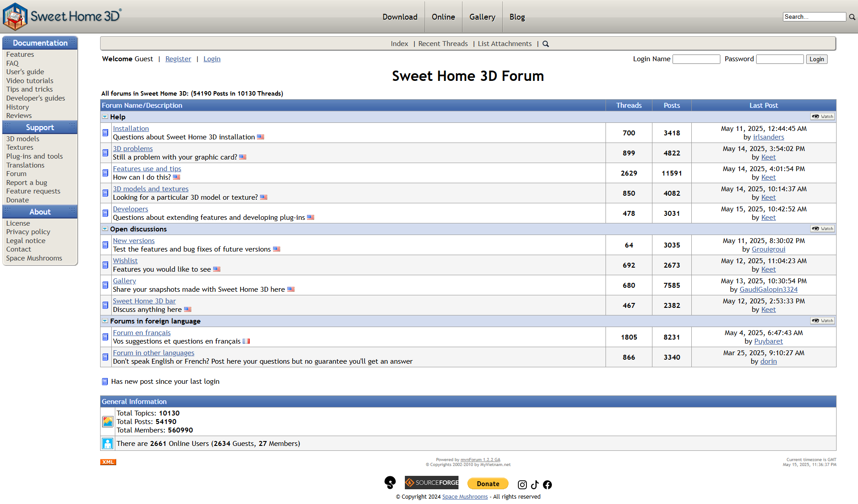Open Plug-ins and tools in sidebar
Image resolution: width=858 pixels, height=504 pixels.
pos(34,156)
